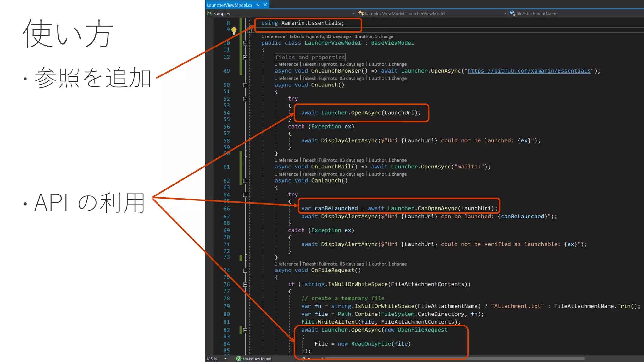Close the LauncherViewModel.cs tab
Viewport: 644px width, 362px height.
point(265,5)
